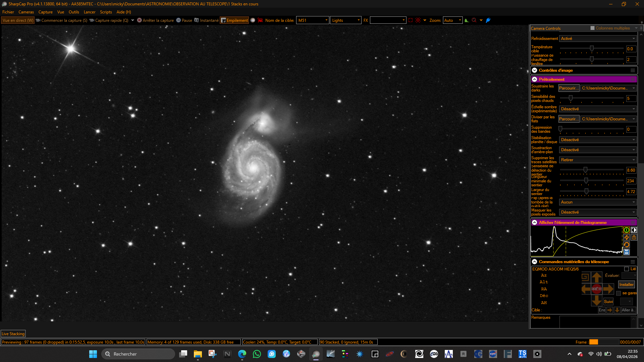
Task: Click the Remarques text field
Action: tap(595, 322)
